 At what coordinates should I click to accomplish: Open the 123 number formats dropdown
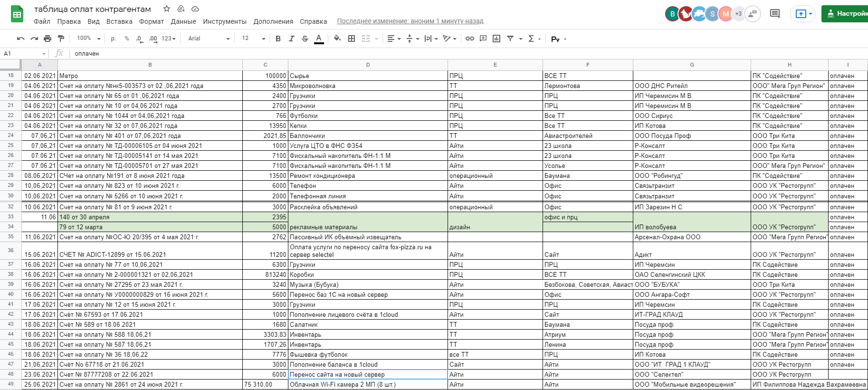169,39
